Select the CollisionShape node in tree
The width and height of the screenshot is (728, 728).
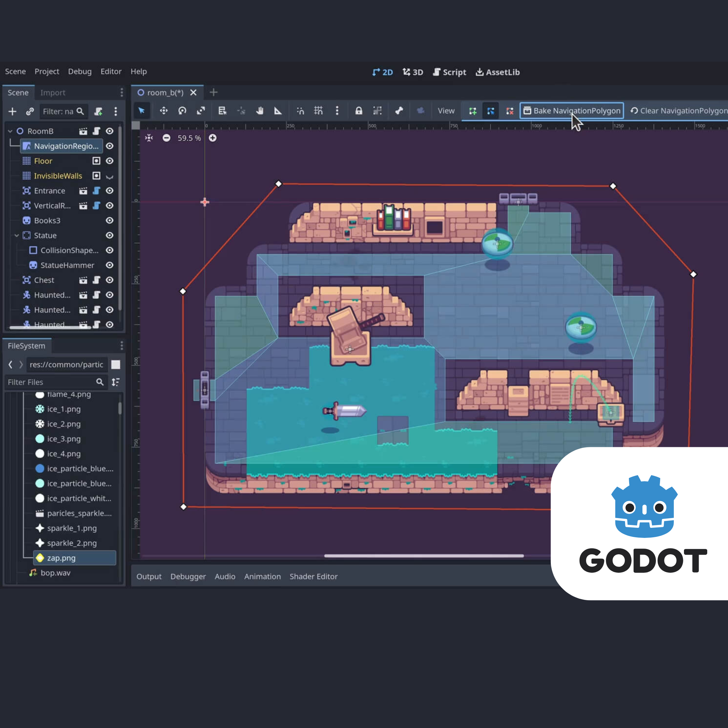69,250
